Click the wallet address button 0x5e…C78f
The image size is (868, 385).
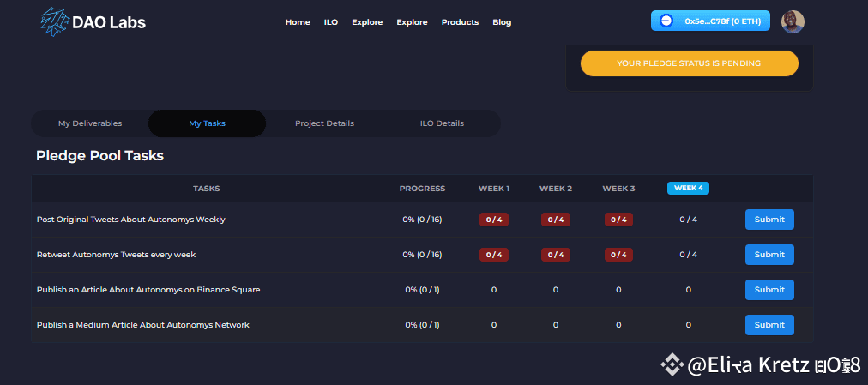point(710,21)
